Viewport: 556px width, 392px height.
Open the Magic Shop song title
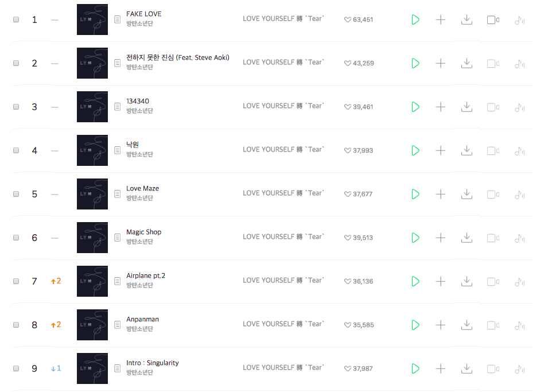click(143, 232)
